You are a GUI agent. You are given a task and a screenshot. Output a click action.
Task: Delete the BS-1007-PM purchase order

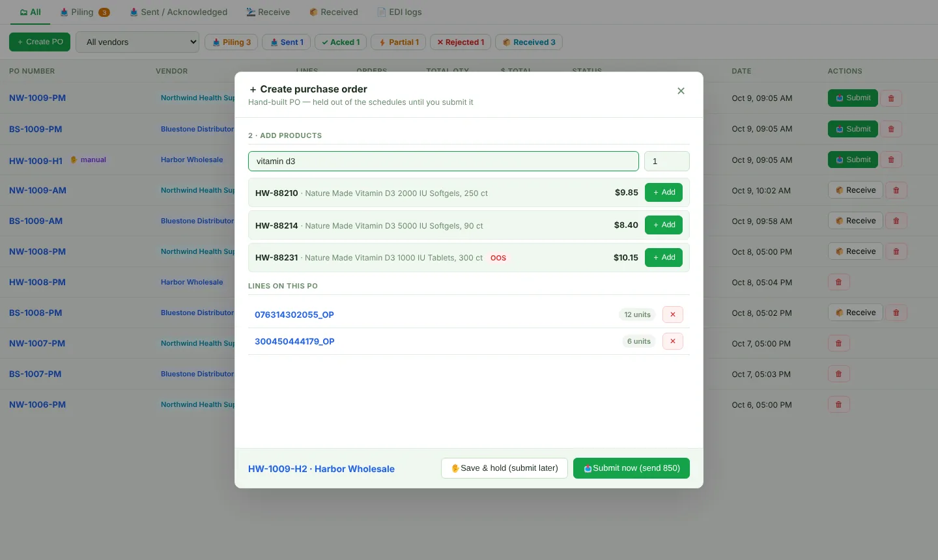(838, 374)
